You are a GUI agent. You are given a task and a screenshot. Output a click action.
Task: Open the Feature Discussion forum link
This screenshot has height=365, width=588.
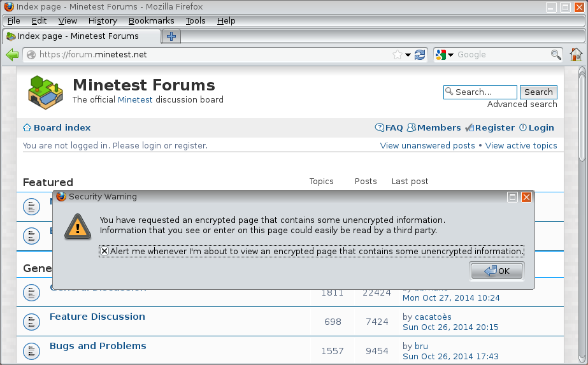click(x=97, y=317)
